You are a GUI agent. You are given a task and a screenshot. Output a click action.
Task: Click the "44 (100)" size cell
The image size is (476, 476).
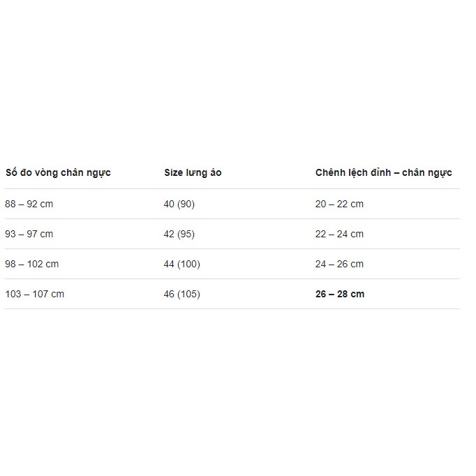pyautogui.click(x=181, y=264)
